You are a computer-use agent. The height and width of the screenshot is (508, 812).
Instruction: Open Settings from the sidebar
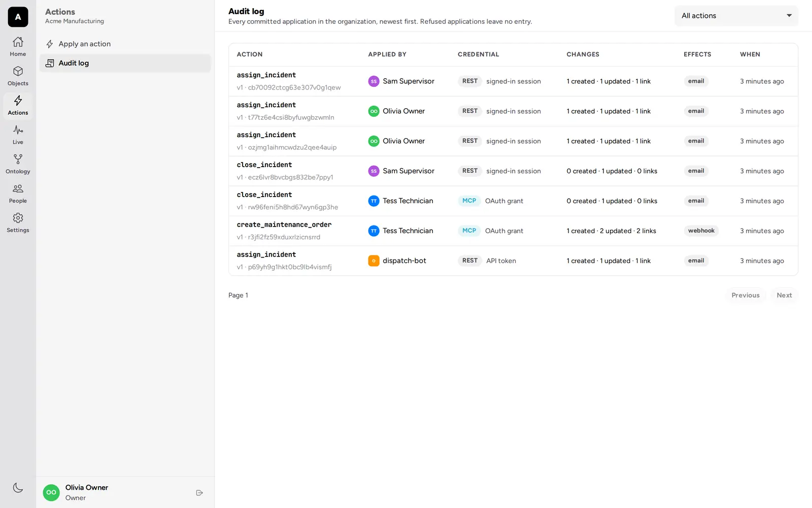[x=18, y=223]
